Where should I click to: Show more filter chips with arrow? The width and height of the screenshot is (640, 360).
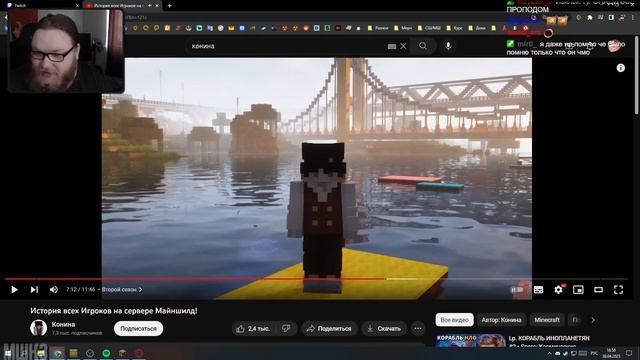[593, 320]
